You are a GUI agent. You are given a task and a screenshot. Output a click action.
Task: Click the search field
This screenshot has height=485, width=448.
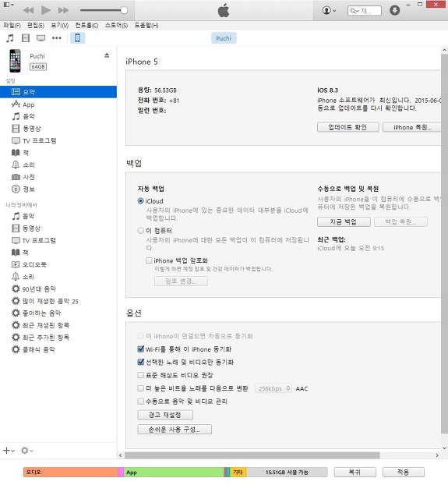click(365, 11)
